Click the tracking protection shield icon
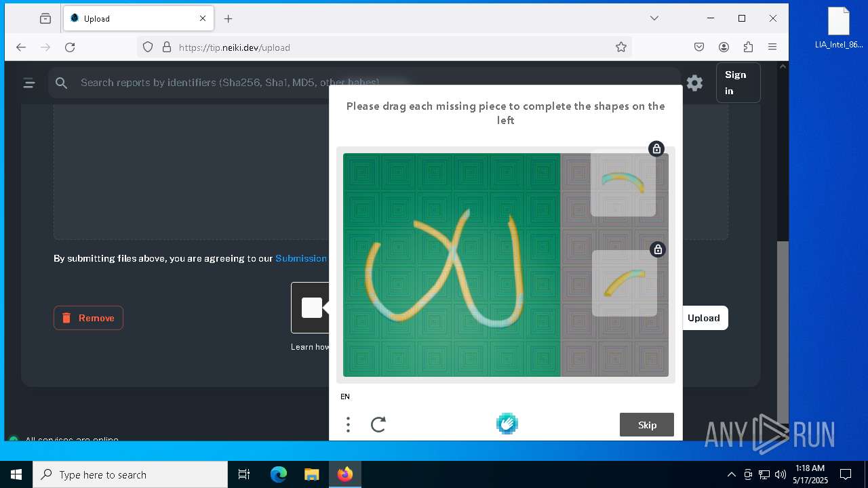Image resolution: width=868 pixels, height=488 pixels. pyautogui.click(x=148, y=47)
